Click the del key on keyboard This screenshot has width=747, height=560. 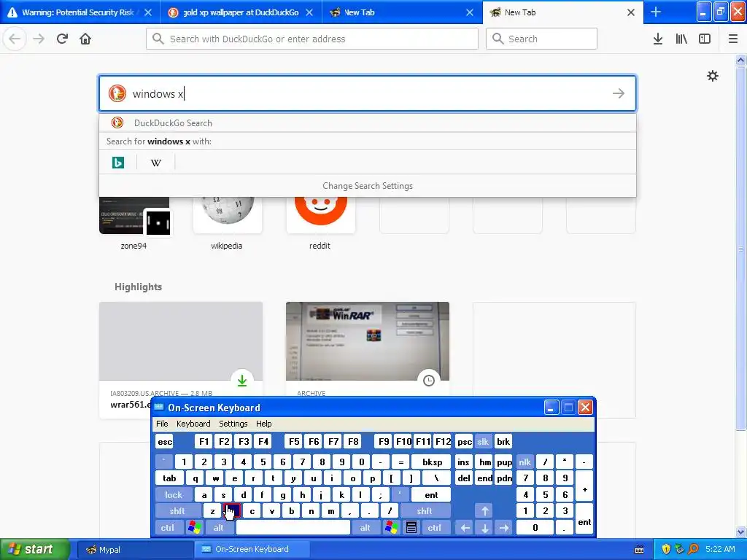(463, 478)
